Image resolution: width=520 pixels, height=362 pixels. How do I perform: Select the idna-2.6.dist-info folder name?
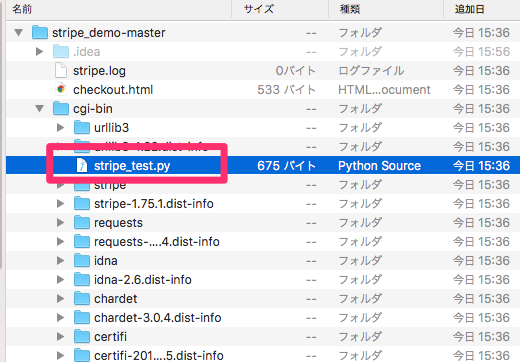[x=143, y=280]
